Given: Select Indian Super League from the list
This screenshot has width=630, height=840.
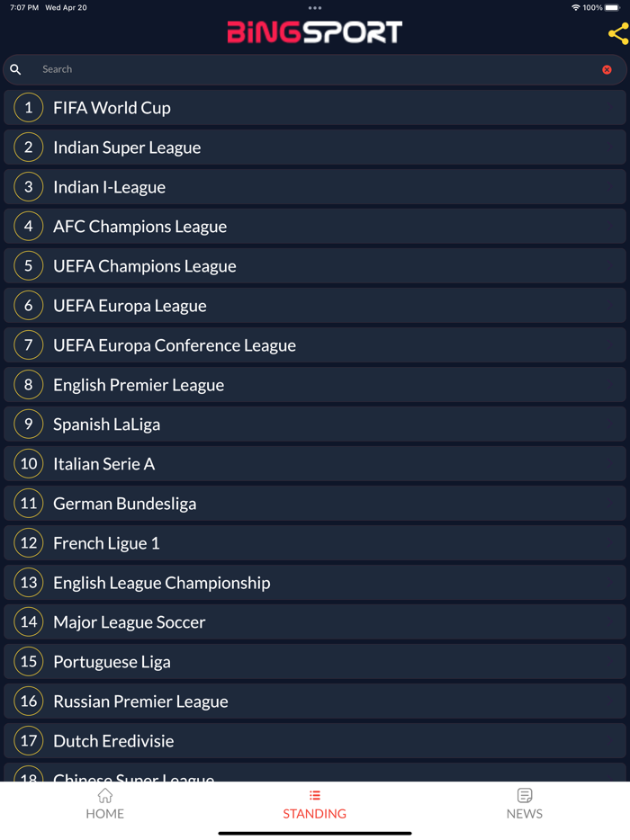Looking at the screenshot, I should tap(315, 147).
